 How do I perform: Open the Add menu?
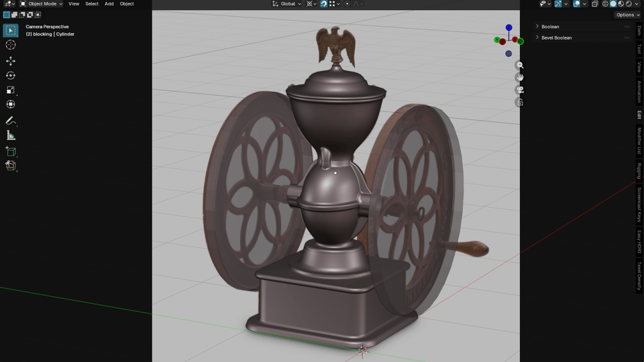(x=109, y=4)
